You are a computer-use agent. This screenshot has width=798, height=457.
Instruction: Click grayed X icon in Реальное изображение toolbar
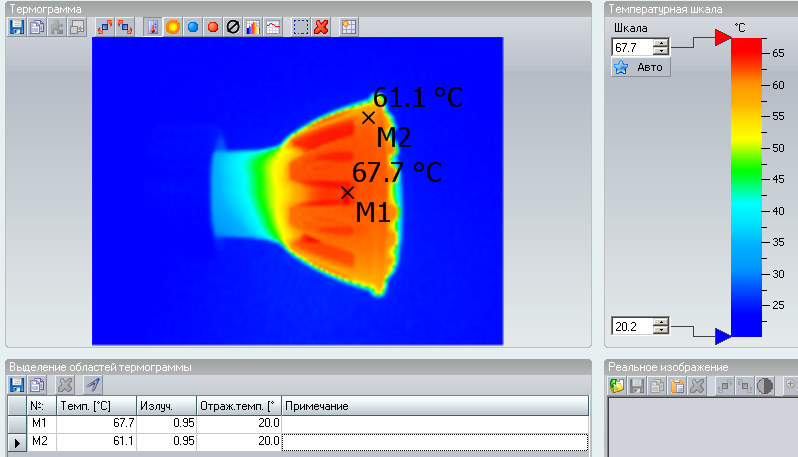click(x=697, y=386)
